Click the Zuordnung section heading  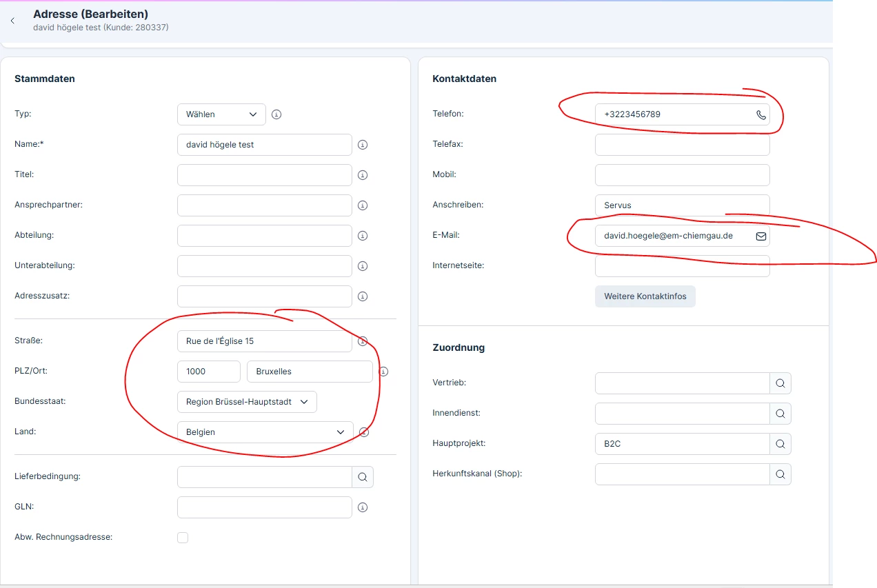click(458, 348)
